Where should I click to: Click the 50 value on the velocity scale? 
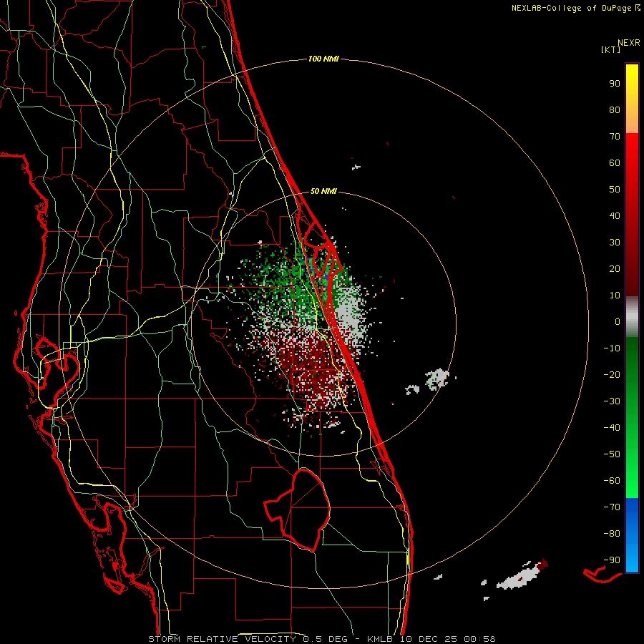pyautogui.click(x=615, y=190)
